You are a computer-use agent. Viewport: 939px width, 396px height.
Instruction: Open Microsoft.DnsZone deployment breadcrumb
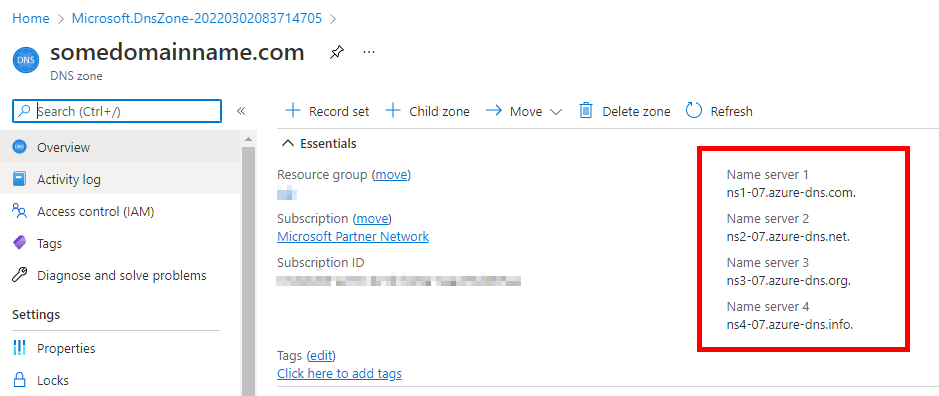click(197, 19)
